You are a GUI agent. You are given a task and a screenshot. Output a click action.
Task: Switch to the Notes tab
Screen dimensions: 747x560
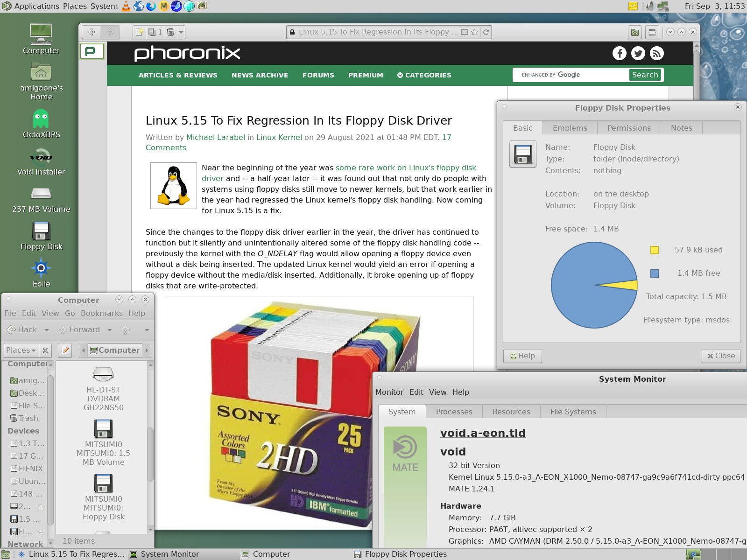(682, 128)
